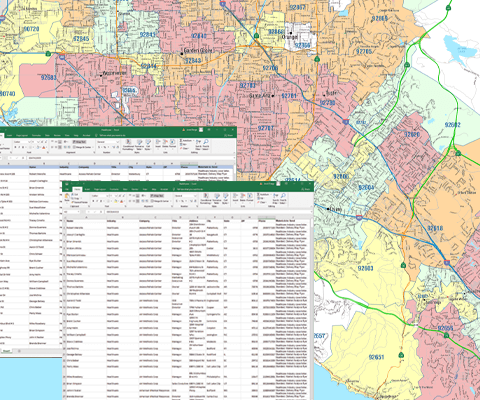Click Font Color swatch in back Excel window
The width and height of the screenshot is (480, 400).
43,147
